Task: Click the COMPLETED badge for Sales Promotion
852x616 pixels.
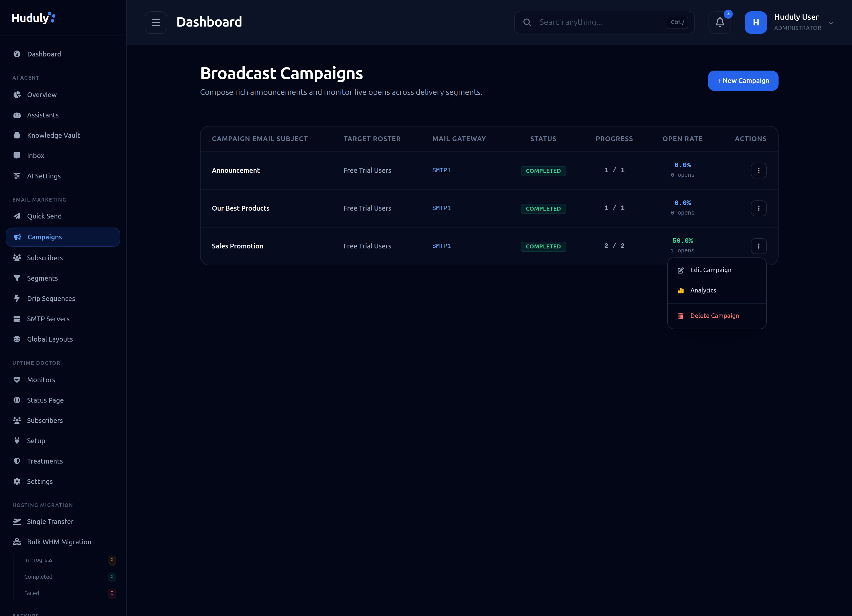Action: tap(543, 247)
